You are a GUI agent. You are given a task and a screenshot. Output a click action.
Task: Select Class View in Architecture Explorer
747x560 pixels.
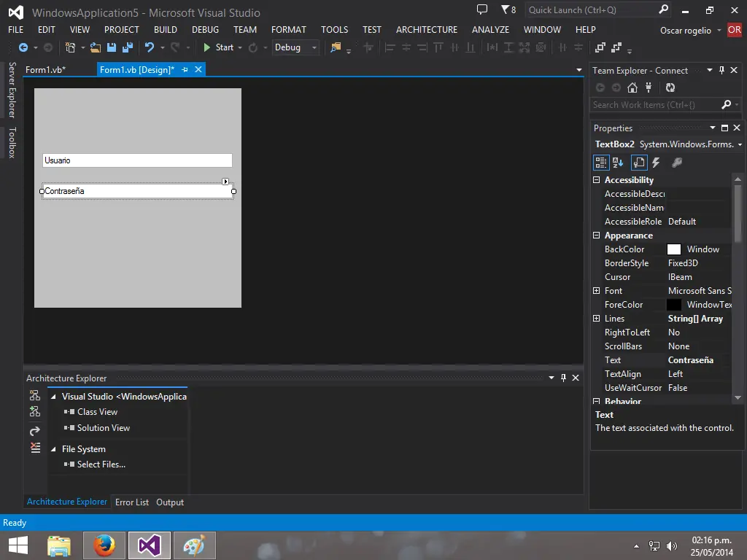97,412
